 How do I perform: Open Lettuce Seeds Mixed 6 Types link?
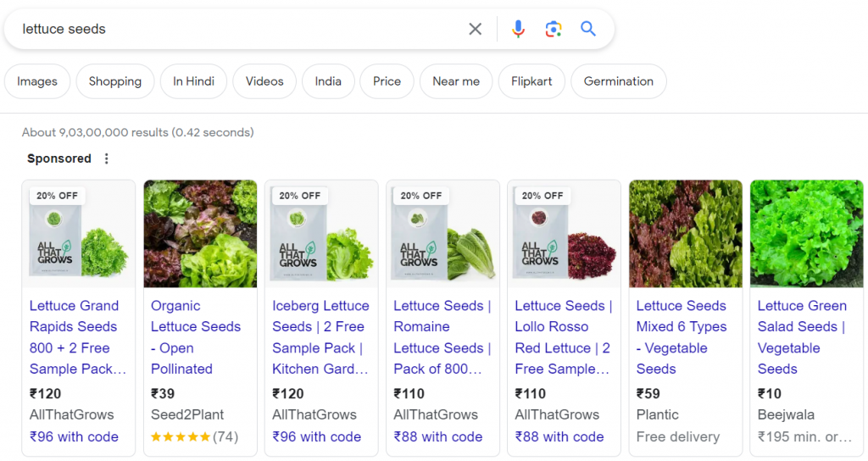click(x=682, y=337)
